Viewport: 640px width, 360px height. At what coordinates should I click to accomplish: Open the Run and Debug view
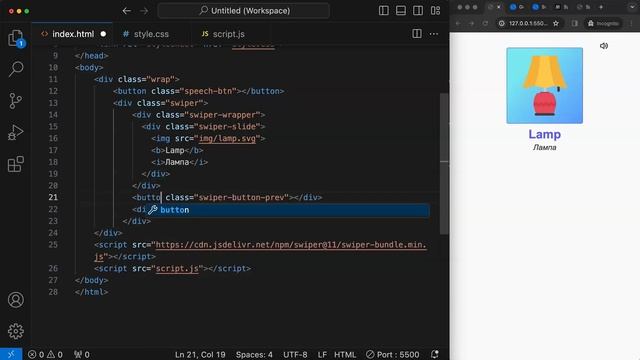[16, 132]
